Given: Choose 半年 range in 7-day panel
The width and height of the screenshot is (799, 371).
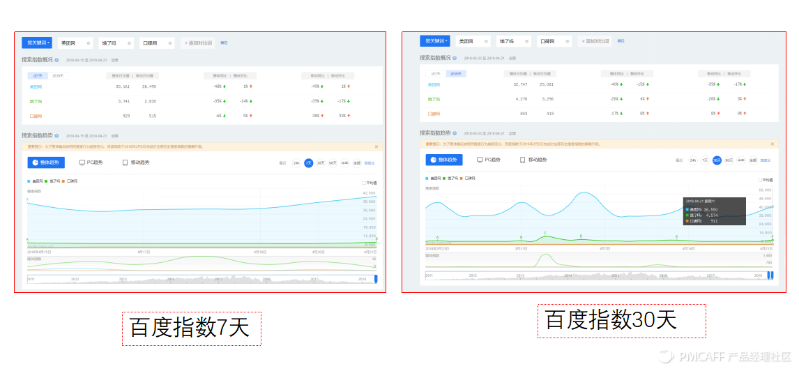Looking at the screenshot, I should click(x=344, y=163).
